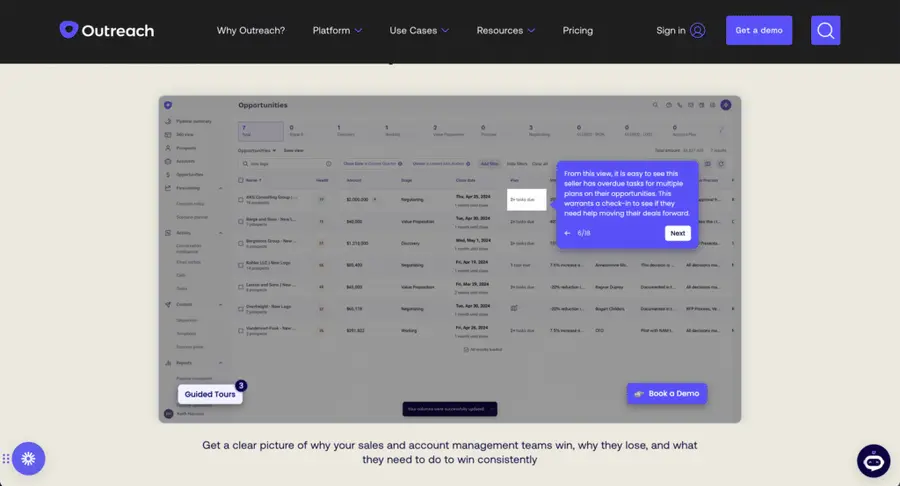Expand the Platform dropdown menu
The image size is (900, 486).
point(337,30)
